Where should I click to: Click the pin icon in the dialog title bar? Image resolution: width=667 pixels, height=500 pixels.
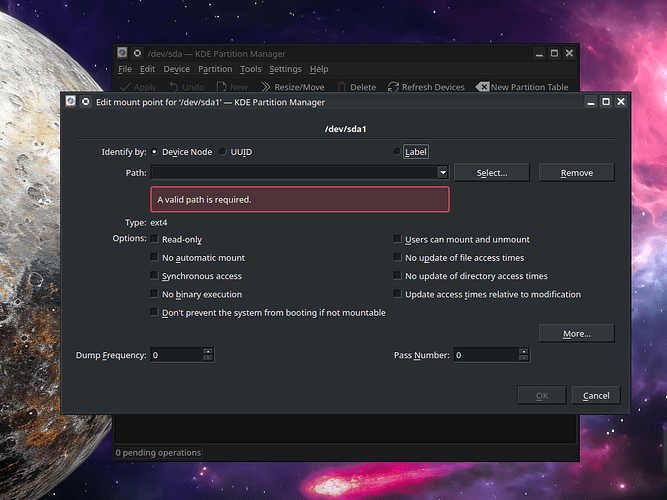pyautogui.click(x=86, y=101)
